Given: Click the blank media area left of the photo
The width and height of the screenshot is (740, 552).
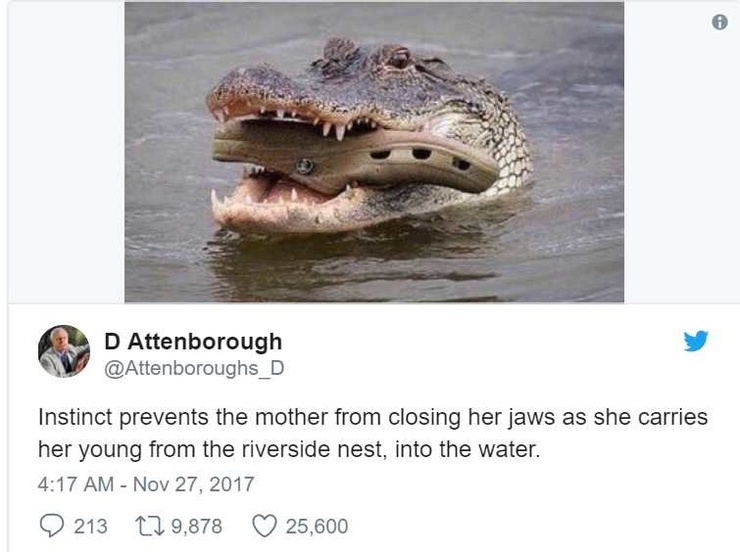Looking at the screenshot, I should pos(67,151).
